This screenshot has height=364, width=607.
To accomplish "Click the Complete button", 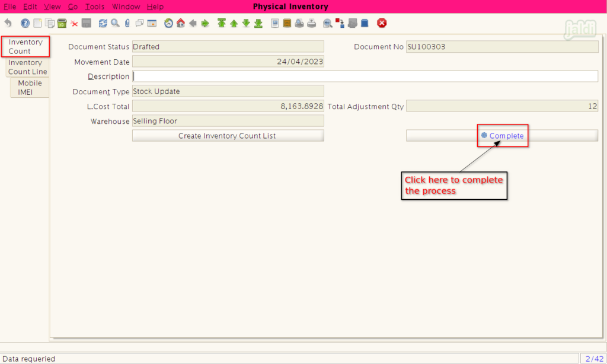I will point(501,136).
